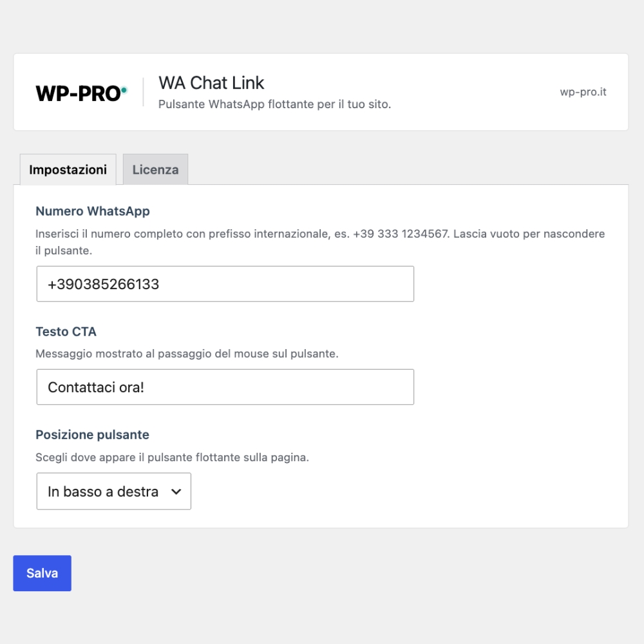Click the Testo CTA label

(x=66, y=332)
